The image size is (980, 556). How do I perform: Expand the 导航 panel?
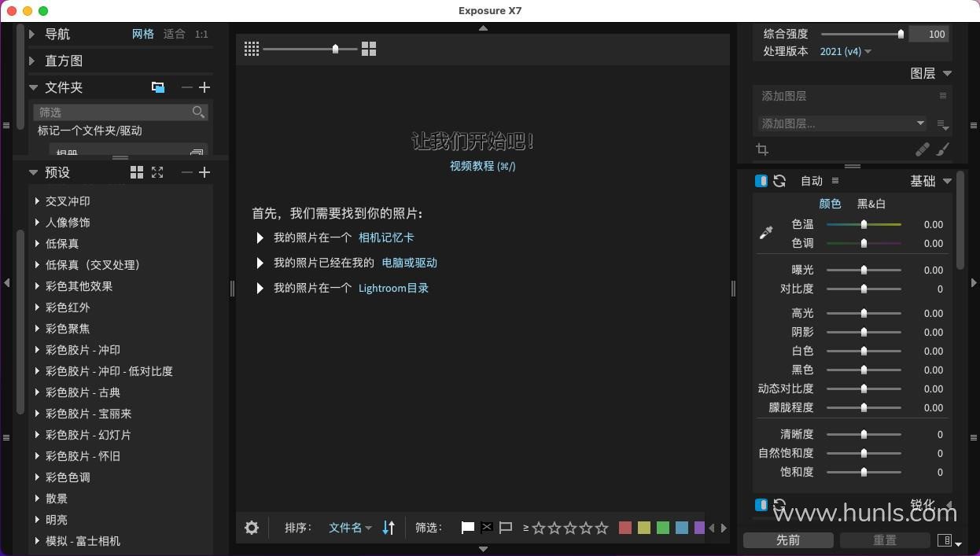(32, 34)
